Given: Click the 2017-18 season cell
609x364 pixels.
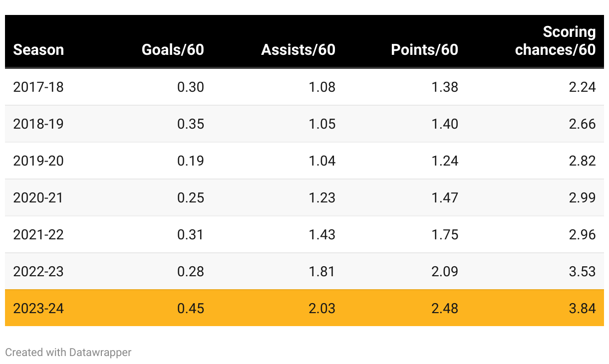Looking at the screenshot, I should (38, 87).
